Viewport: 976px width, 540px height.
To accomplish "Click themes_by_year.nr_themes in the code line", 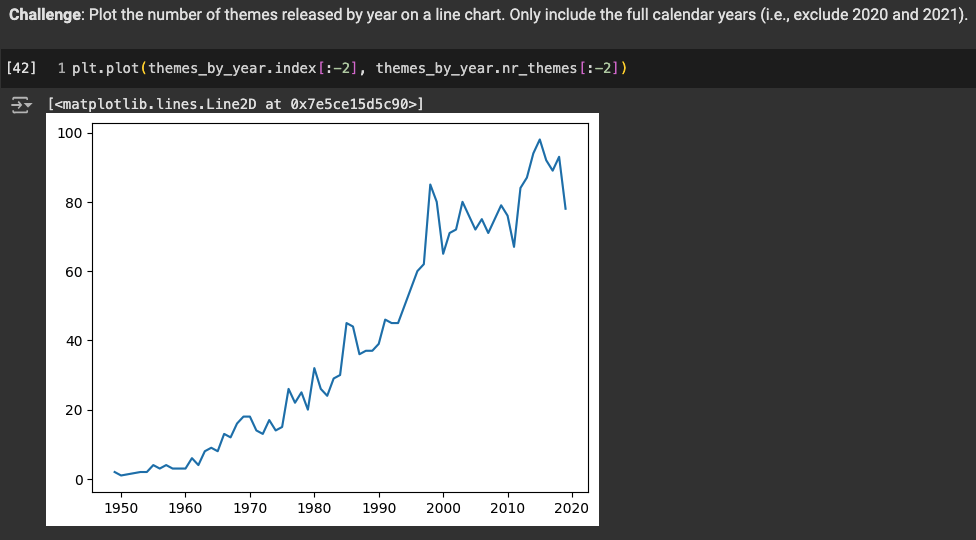I will pos(477,68).
